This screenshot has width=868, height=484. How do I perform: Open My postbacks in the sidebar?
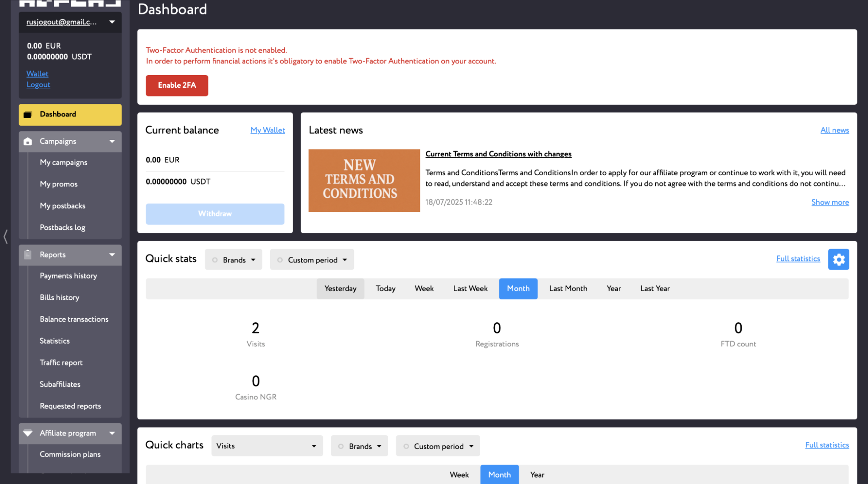click(63, 206)
